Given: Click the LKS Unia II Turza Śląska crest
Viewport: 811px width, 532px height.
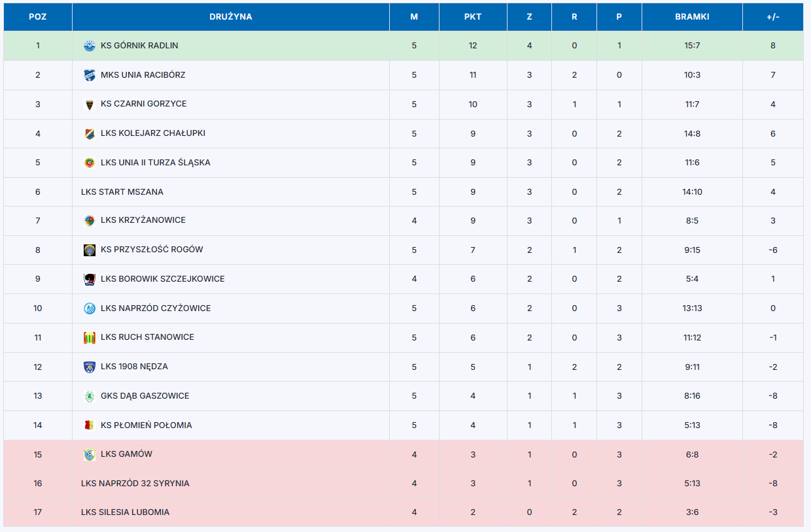Looking at the screenshot, I should pos(90,163).
